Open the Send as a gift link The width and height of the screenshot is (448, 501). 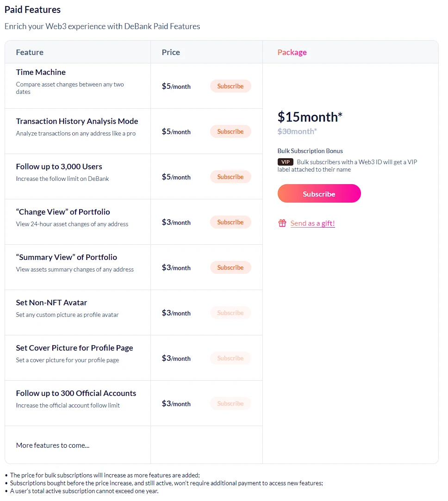tap(312, 223)
